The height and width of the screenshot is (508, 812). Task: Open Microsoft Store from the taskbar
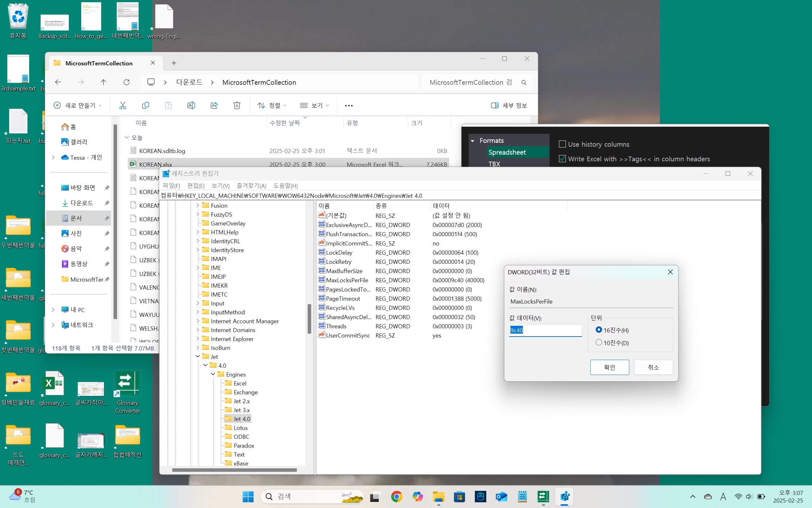[x=459, y=497]
